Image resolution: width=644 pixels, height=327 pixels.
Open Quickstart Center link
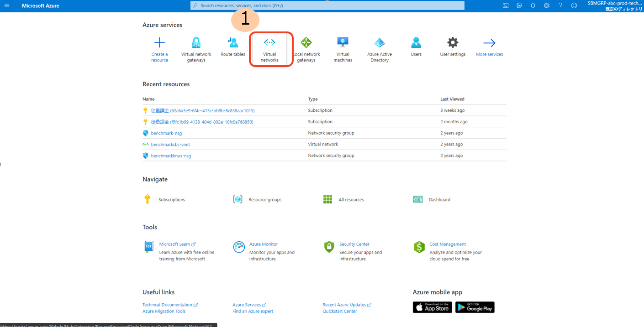tap(340, 311)
